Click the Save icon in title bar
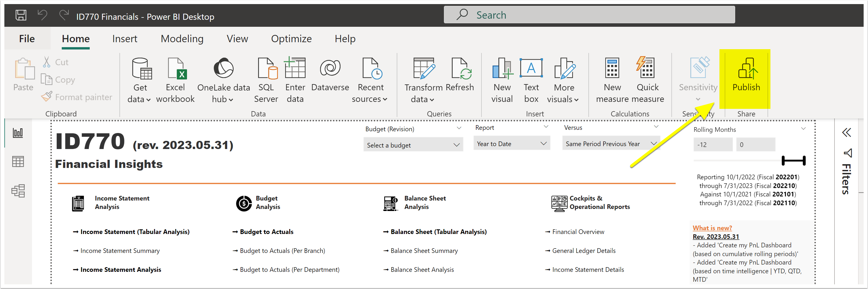The image size is (868, 289). pos(21,15)
